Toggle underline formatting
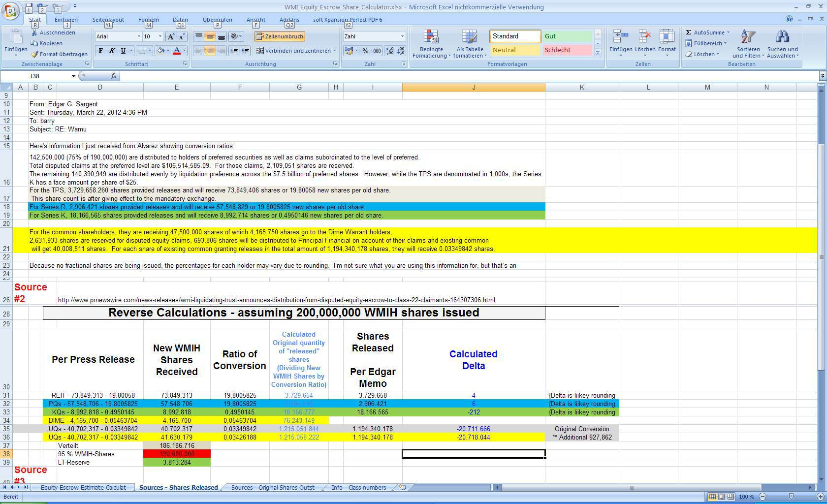827x504 pixels. 123,51
